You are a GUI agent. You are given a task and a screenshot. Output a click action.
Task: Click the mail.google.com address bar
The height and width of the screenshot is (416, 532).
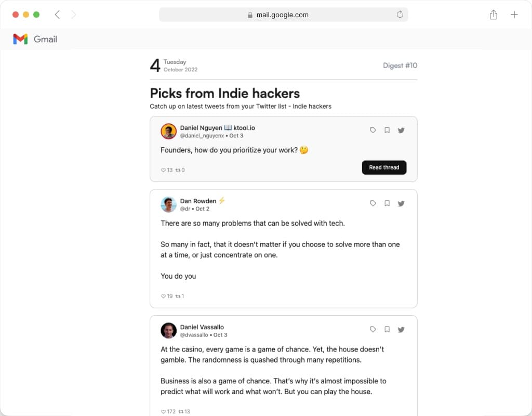click(x=283, y=15)
